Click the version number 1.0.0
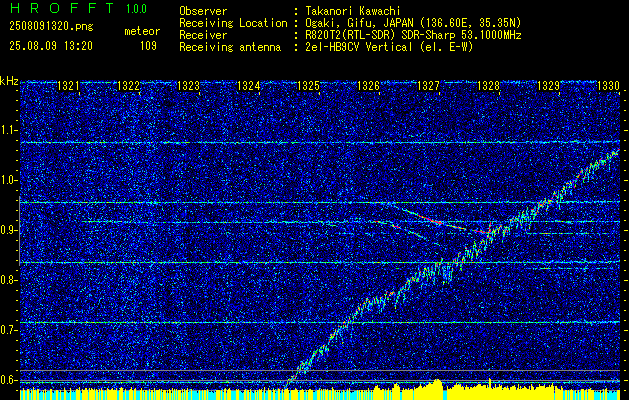 click(x=136, y=8)
